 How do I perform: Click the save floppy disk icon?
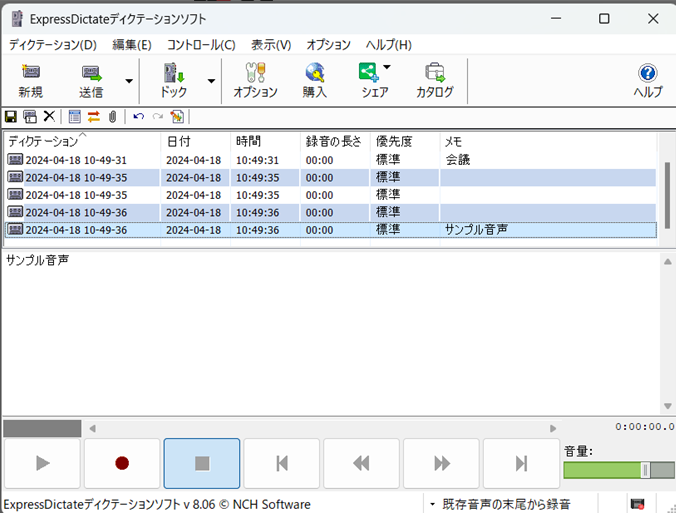click(11, 116)
